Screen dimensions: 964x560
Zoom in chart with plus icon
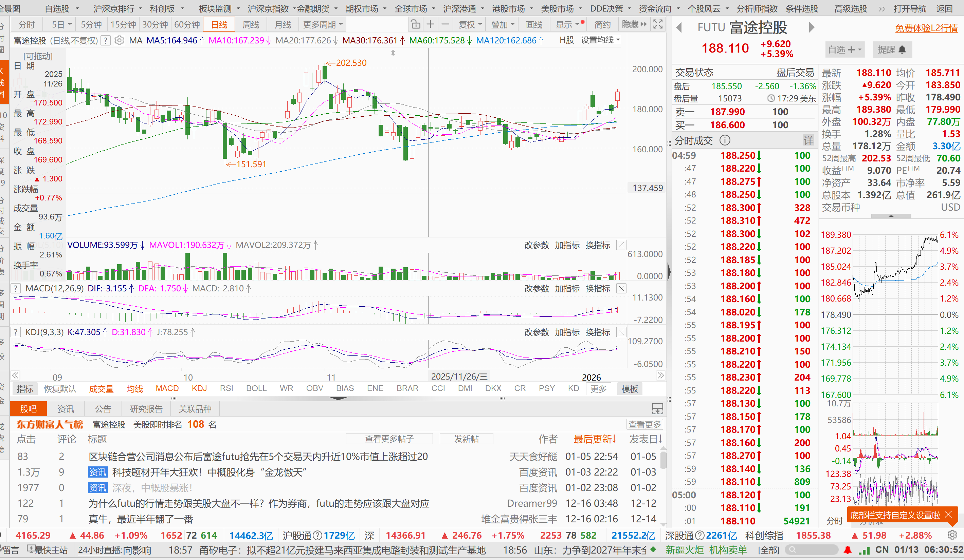(430, 25)
